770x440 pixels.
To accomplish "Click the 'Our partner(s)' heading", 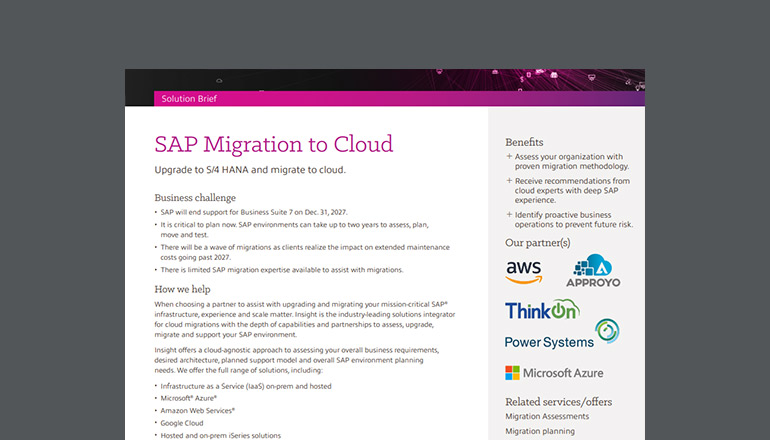I will pos(537,242).
